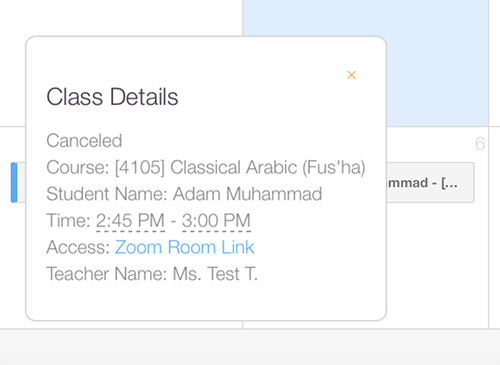
Task: Click empty calendar cell below the truncated event
Action: click(437, 265)
